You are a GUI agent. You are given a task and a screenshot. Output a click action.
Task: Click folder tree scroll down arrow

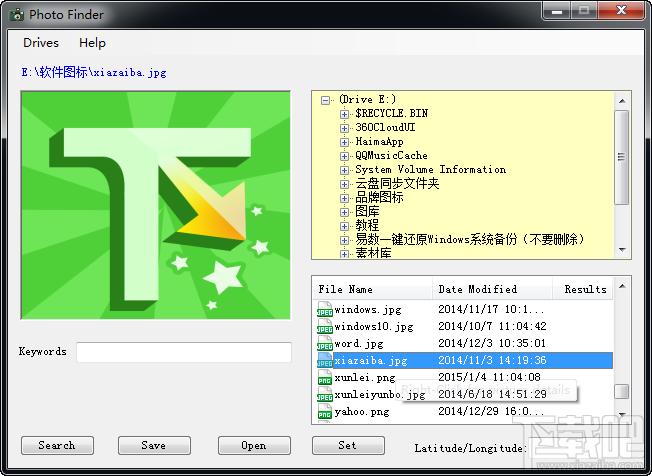pyautogui.click(x=622, y=249)
